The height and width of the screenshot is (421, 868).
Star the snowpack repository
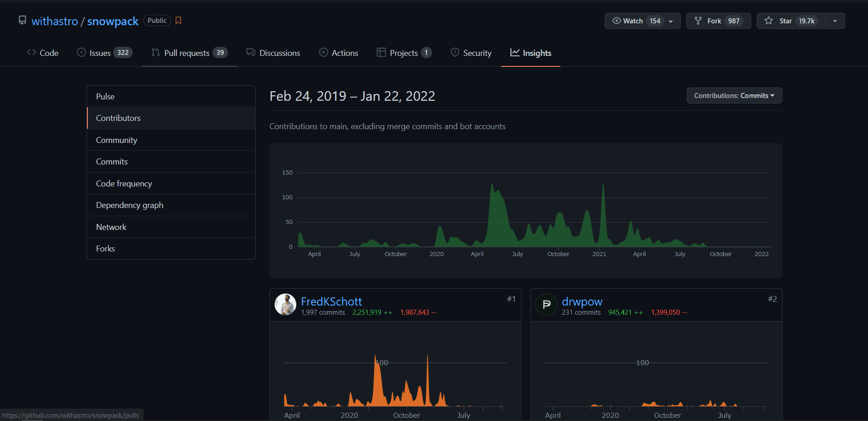tap(791, 21)
